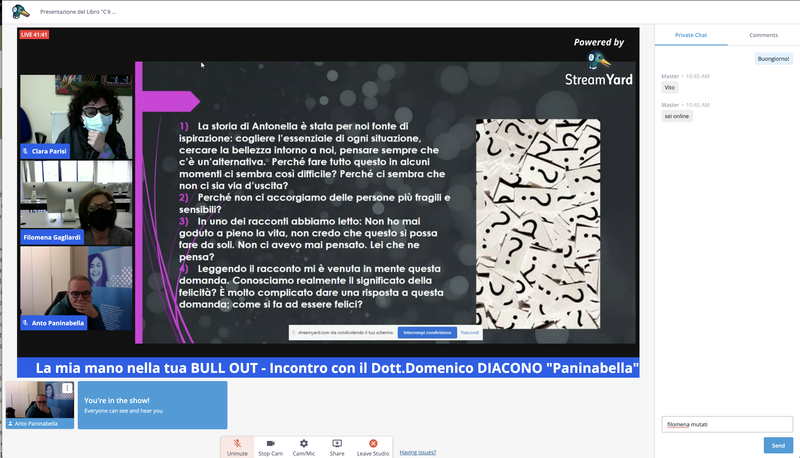Open Cam/Mic settings gear
Image resolution: width=800 pixels, height=458 pixels.
304,447
